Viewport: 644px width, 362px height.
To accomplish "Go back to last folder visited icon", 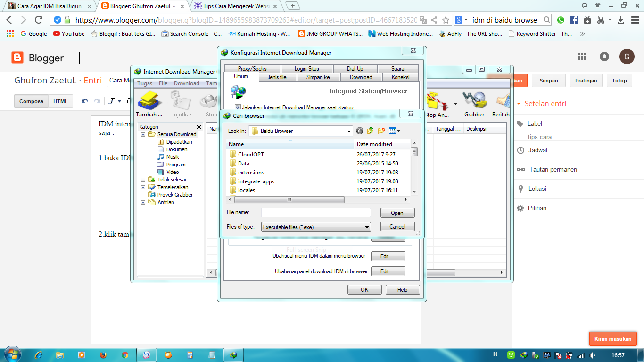I will [x=360, y=131].
